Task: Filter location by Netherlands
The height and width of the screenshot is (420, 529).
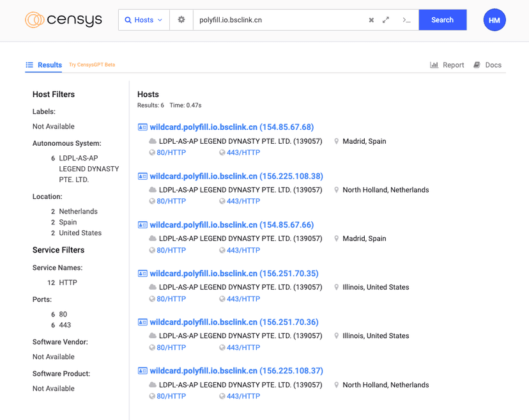Action: (78, 212)
